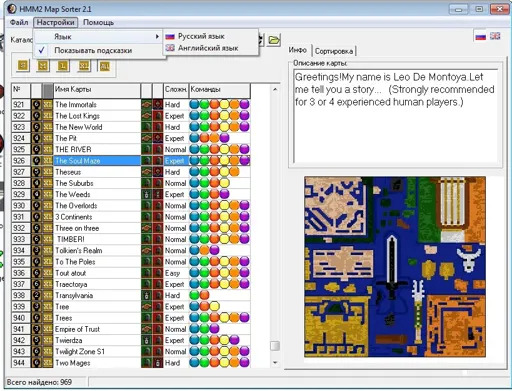Expand the Язык submenu

[98, 37]
